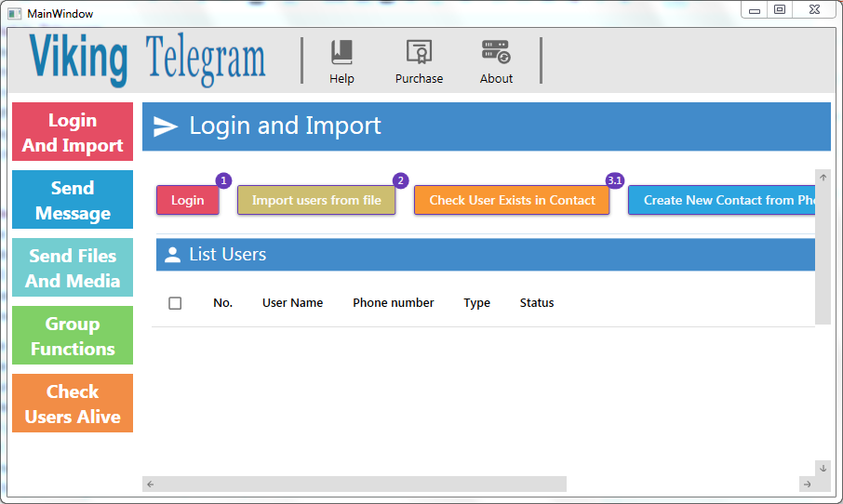Image resolution: width=843 pixels, height=504 pixels.
Task: Maximize the MainWindow window
Action: (x=780, y=9)
